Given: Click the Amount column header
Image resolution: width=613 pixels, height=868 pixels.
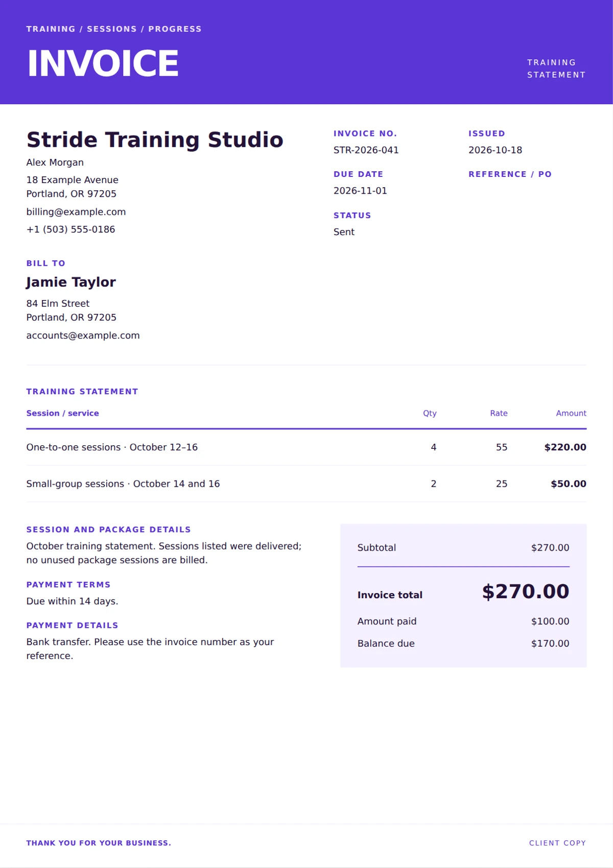Looking at the screenshot, I should point(571,413).
